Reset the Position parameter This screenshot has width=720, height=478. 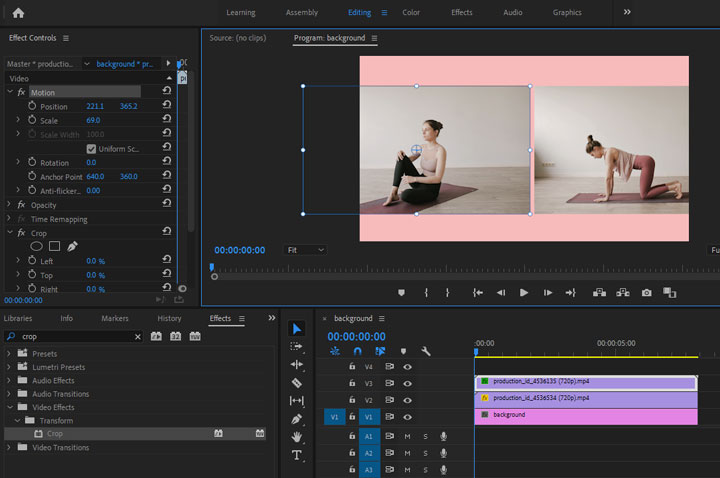[166, 106]
